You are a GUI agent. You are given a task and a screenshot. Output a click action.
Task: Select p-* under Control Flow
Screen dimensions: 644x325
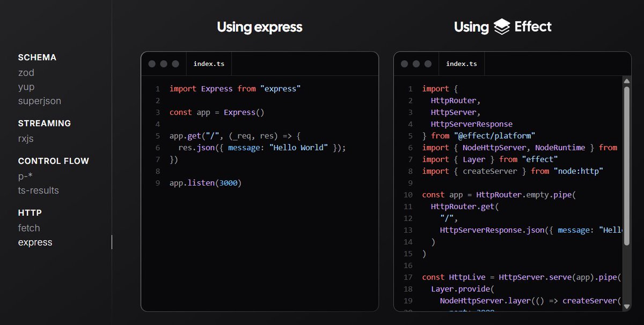tap(25, 176)
